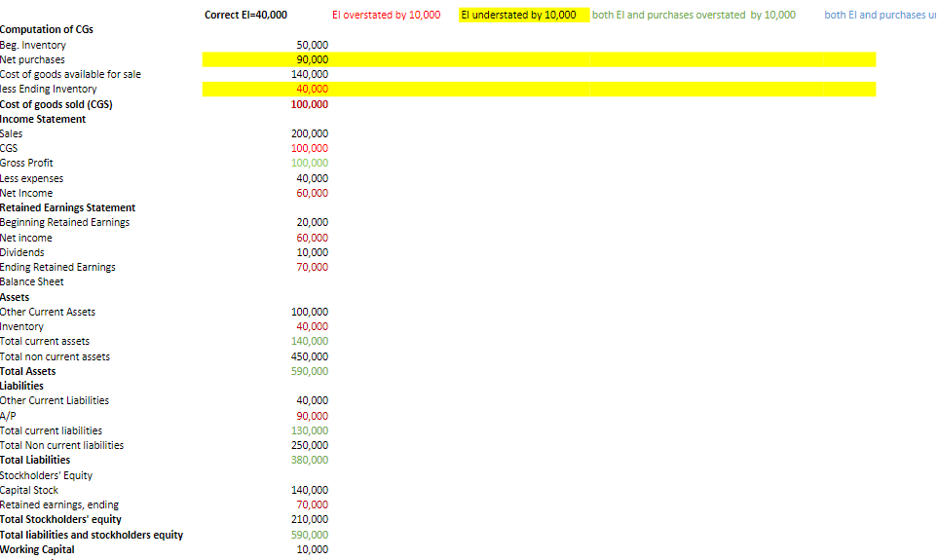Screen dimensions: 939x560
Task: Select the 'Balance Sheet' heading
Action: pyautogui.click(x=32, y=281)
